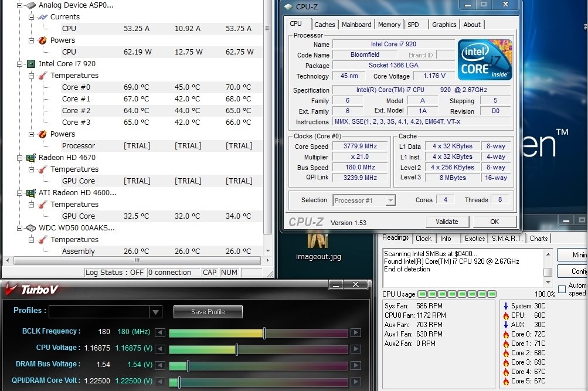Open the About tab in CPU-Z
Viewport: 588px width, 391px height.
coord(472,25)
